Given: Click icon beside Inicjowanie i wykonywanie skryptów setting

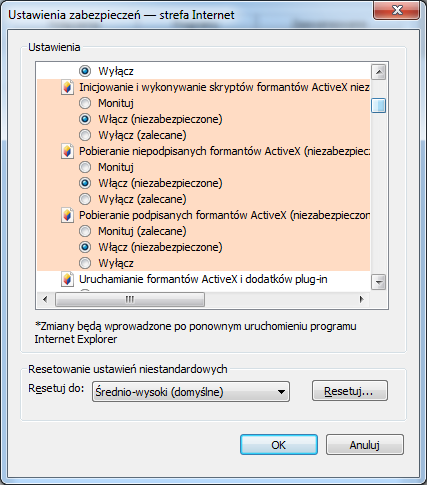Looking at the screenshot, I should pyautogui.click(x=67, y=87).
